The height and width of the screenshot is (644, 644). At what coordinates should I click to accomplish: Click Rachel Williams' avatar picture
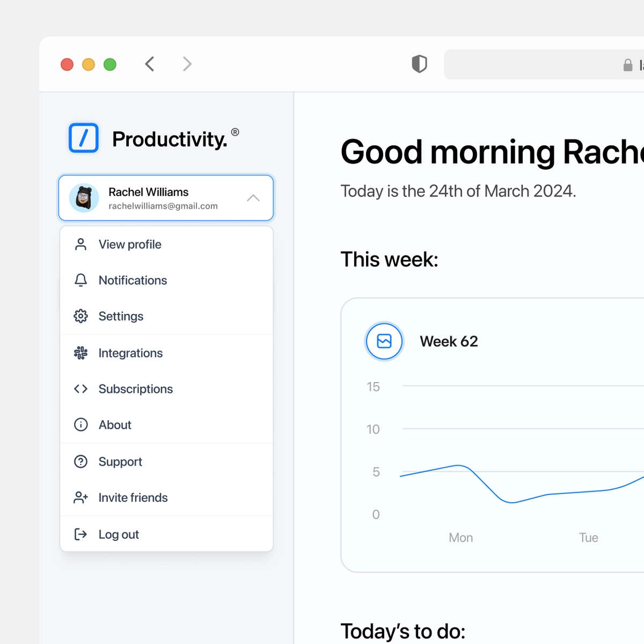[84, 198]
